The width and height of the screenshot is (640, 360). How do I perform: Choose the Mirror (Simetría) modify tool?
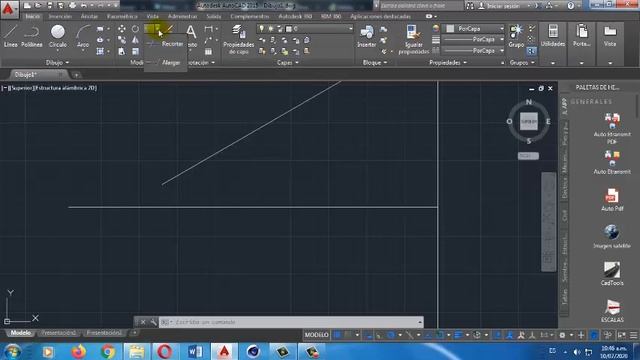[x=135, y=40]
